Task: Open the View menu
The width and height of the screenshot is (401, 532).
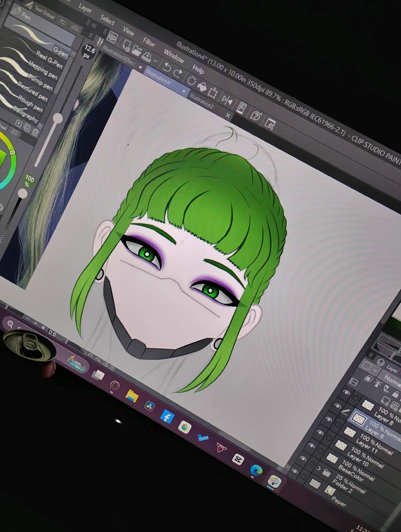Action: [128, 31]
